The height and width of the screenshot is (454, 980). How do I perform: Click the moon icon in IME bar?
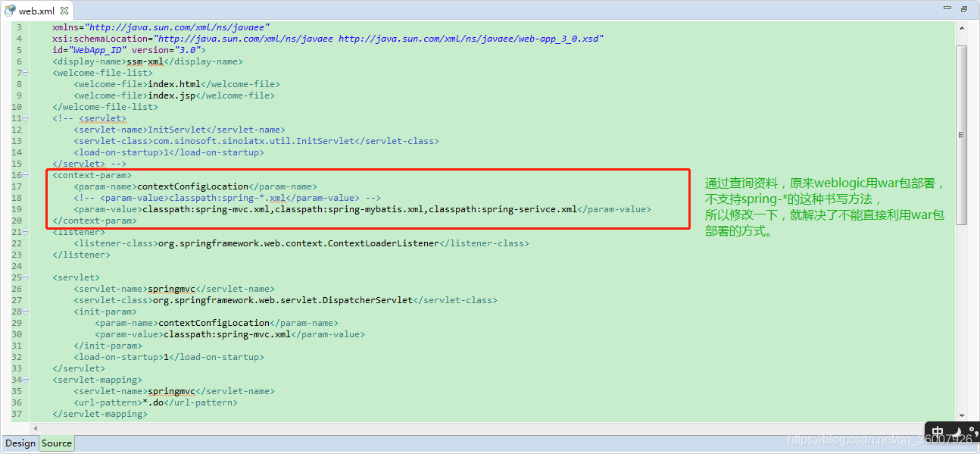point(956,434)
